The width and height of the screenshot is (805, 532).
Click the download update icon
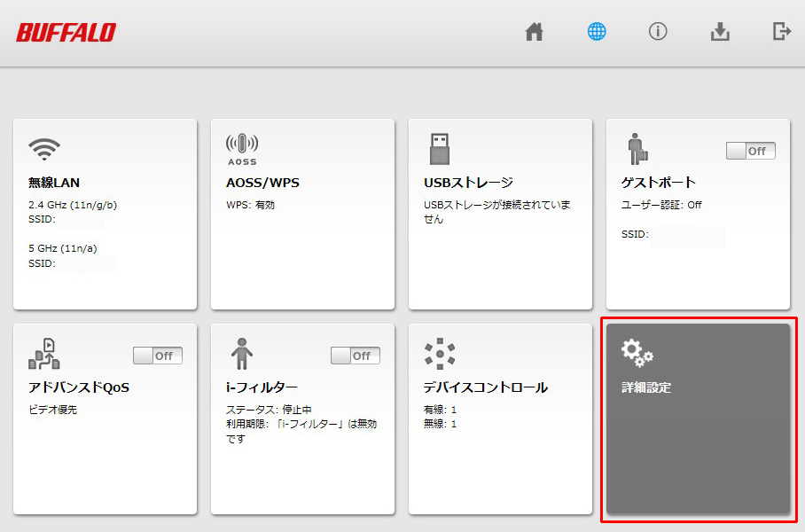(x=720, y=32)
